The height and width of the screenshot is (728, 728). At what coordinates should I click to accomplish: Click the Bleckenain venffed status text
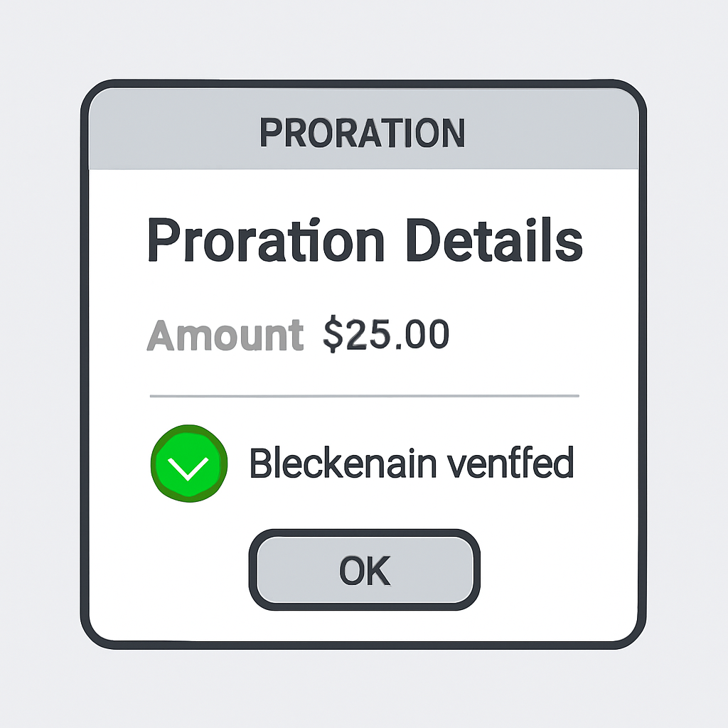pos(411,465)
